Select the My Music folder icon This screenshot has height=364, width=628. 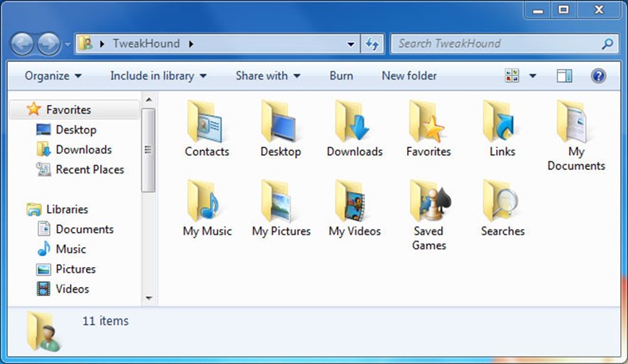(x=204, y=201)
